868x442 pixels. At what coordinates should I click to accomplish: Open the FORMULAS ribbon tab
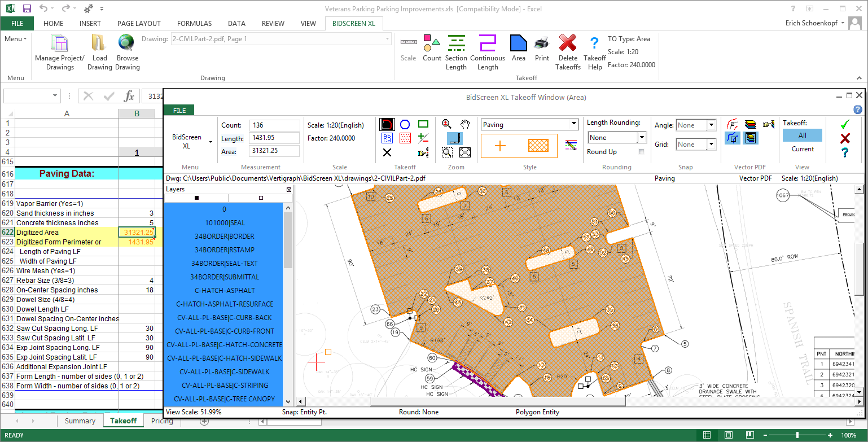tap(194, 24)
